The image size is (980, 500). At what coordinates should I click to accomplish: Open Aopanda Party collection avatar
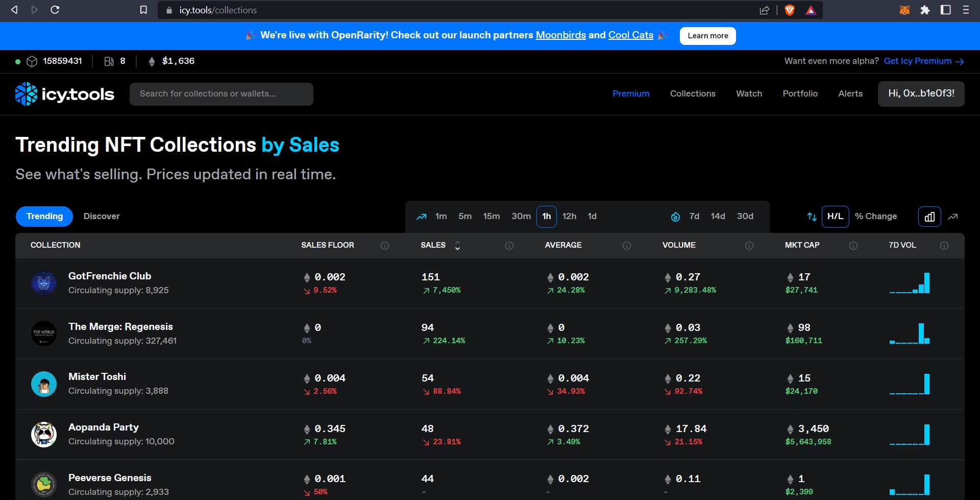pos(44,435)
